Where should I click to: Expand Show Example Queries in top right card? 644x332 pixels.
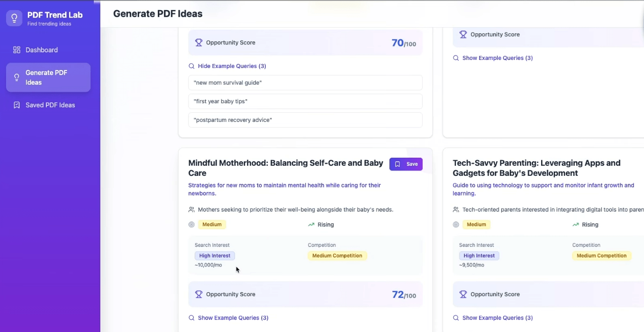[497, 58]
